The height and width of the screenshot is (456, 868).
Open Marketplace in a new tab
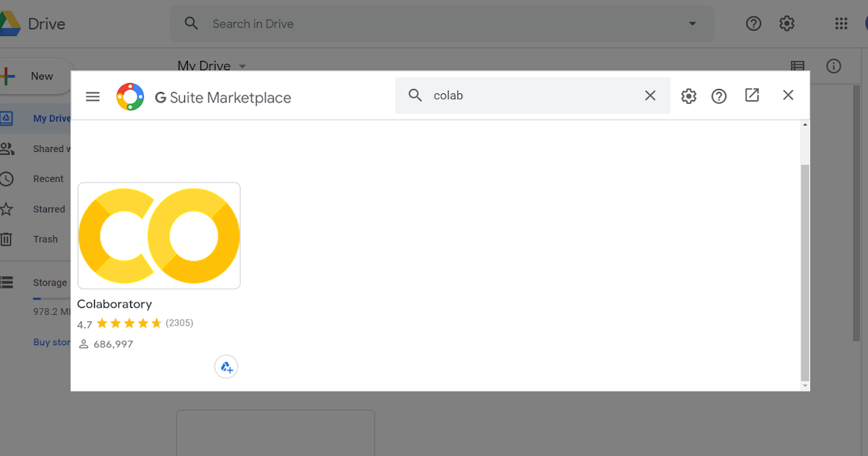coord(752,95)
